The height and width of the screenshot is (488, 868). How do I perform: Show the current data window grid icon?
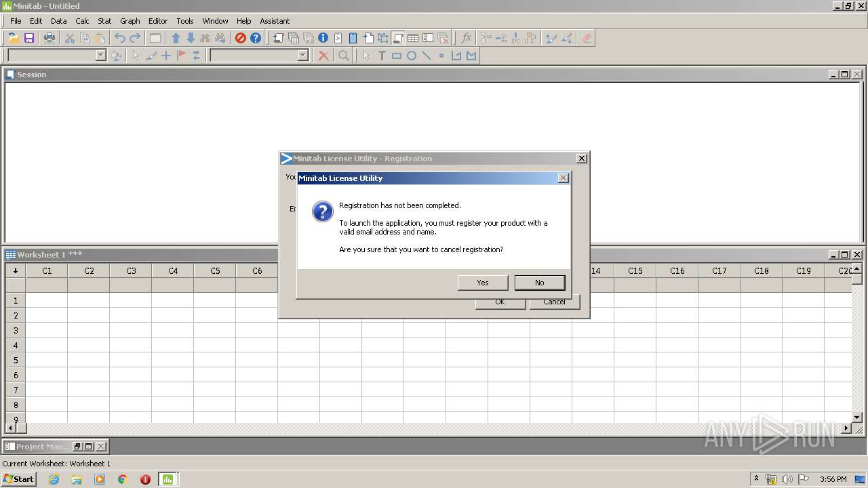click(x=412, y=38)
